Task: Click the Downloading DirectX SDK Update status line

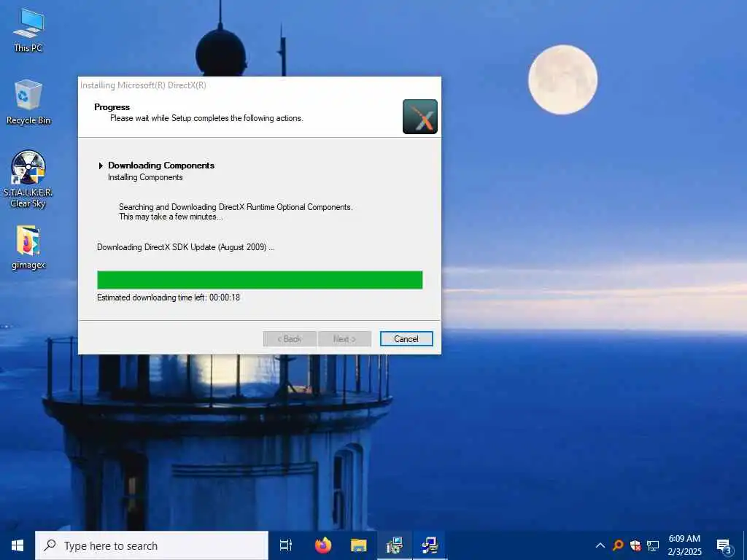Action: [x=186, y=247]
